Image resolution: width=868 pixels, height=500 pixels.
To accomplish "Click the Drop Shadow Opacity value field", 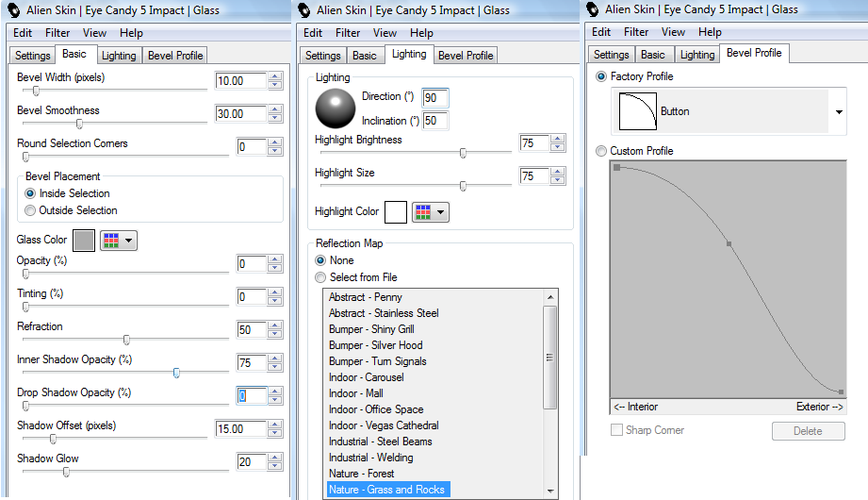I will pyautogui.click(x=252, y=396).
